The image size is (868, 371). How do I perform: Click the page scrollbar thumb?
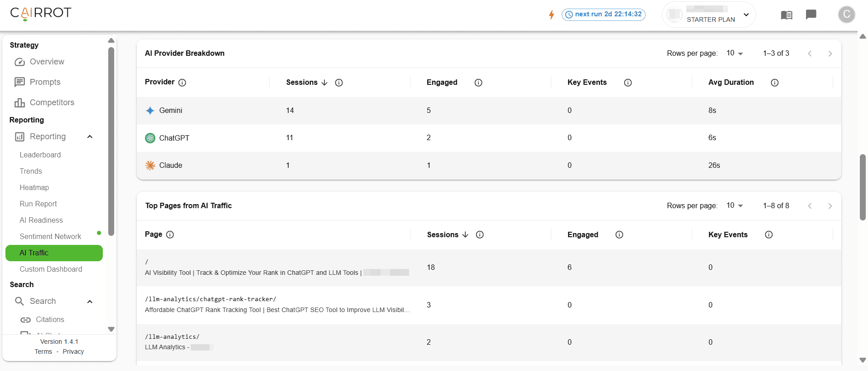pyautogui.click(x=863, y=187)
